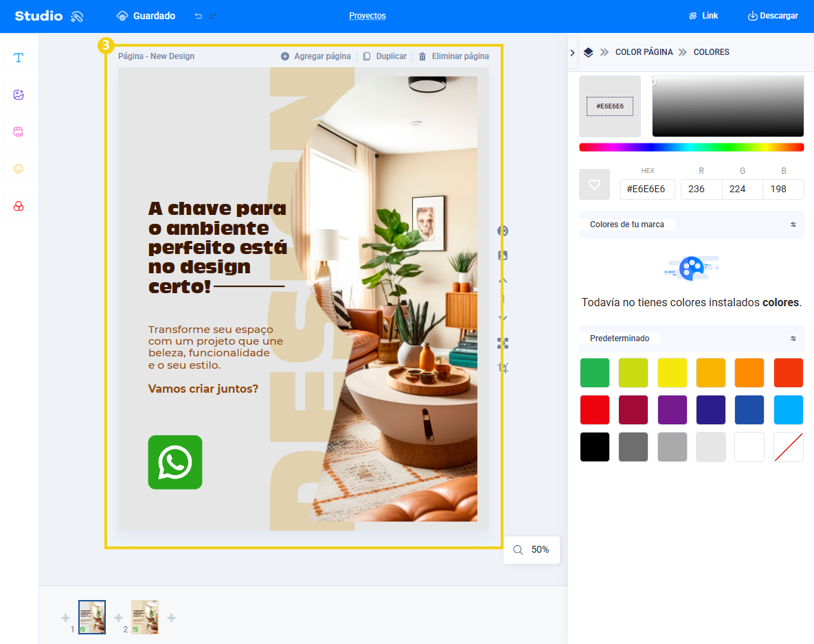Click the link chain icon in header
Image resolution: width=814 pixels, height=644 pixels.
(692, 16)
